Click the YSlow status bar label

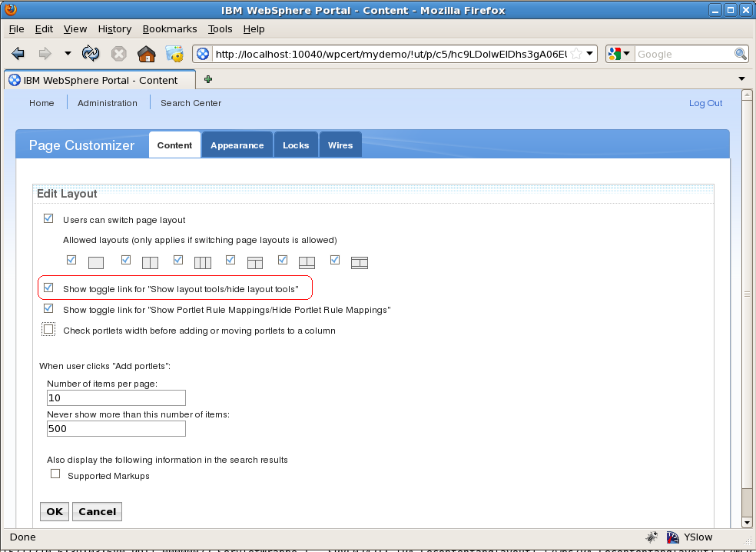click(698, 537)
